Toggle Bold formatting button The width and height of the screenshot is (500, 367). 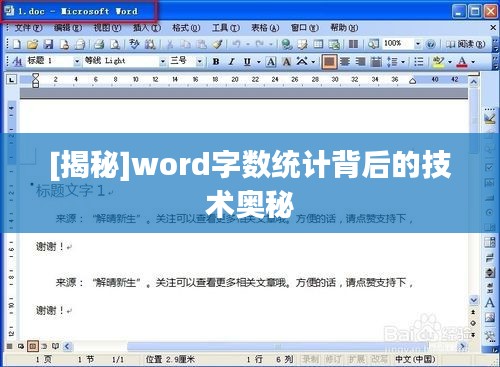tap(216, 62)
